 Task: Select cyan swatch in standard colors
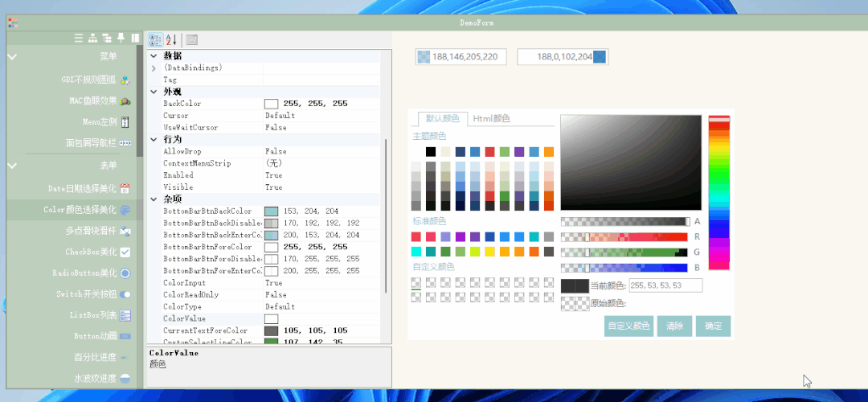click(x=416, y=252)
